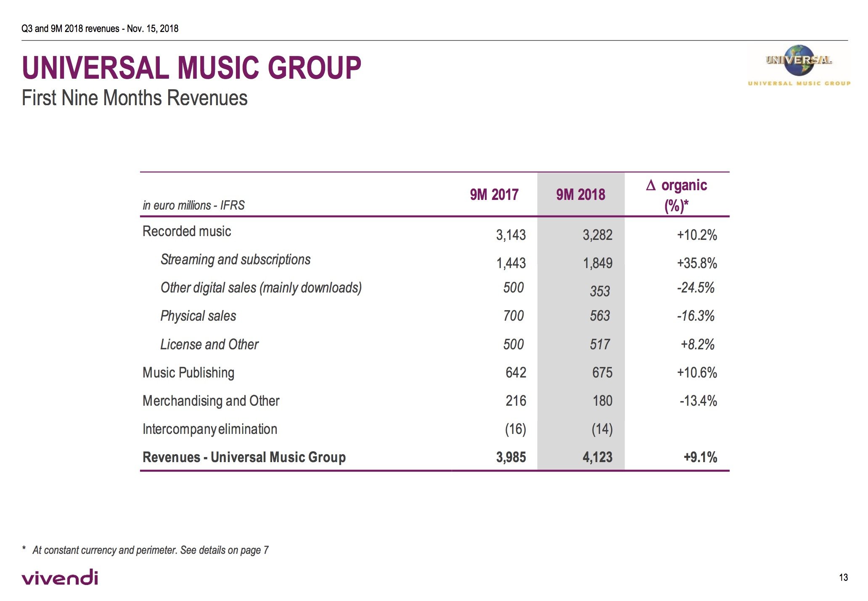Select the 'First Nine Months Revenues' subtitle

point(135,98)
